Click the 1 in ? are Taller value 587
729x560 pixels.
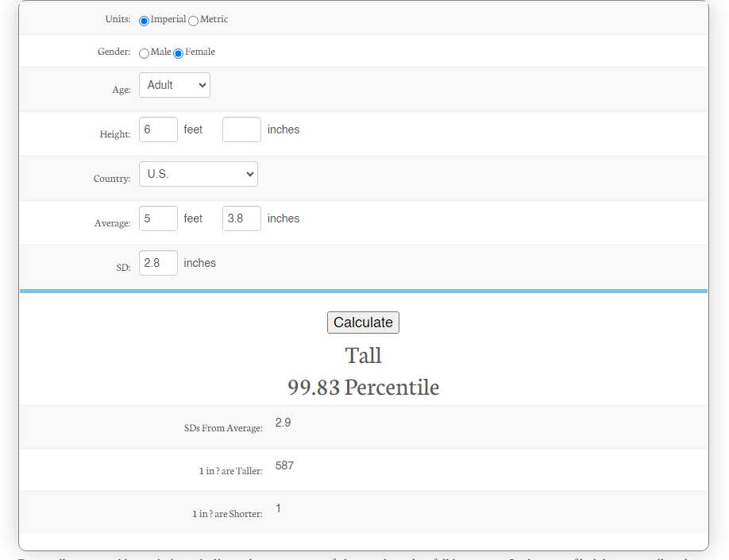click(x=284, y=465)
